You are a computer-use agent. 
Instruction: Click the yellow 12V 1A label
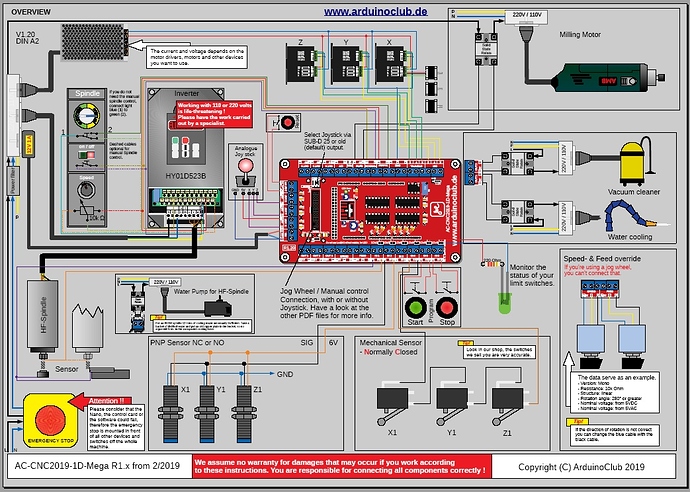click(x=28, y=143)
